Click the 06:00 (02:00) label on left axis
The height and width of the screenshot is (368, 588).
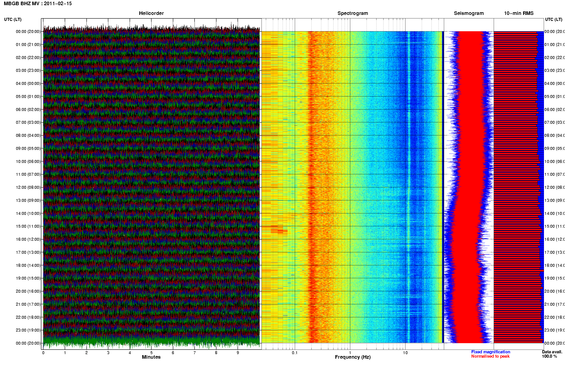pos(28,109)
